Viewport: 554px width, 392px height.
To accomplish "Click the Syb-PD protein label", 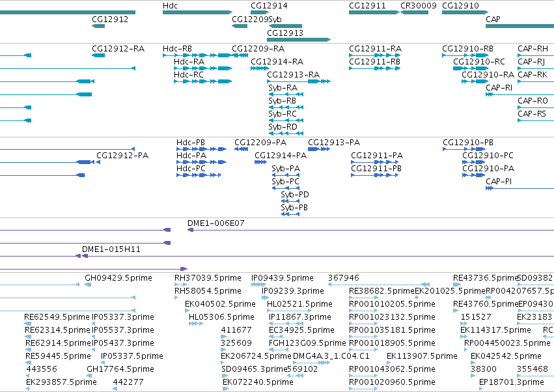I will click(295, 195).
